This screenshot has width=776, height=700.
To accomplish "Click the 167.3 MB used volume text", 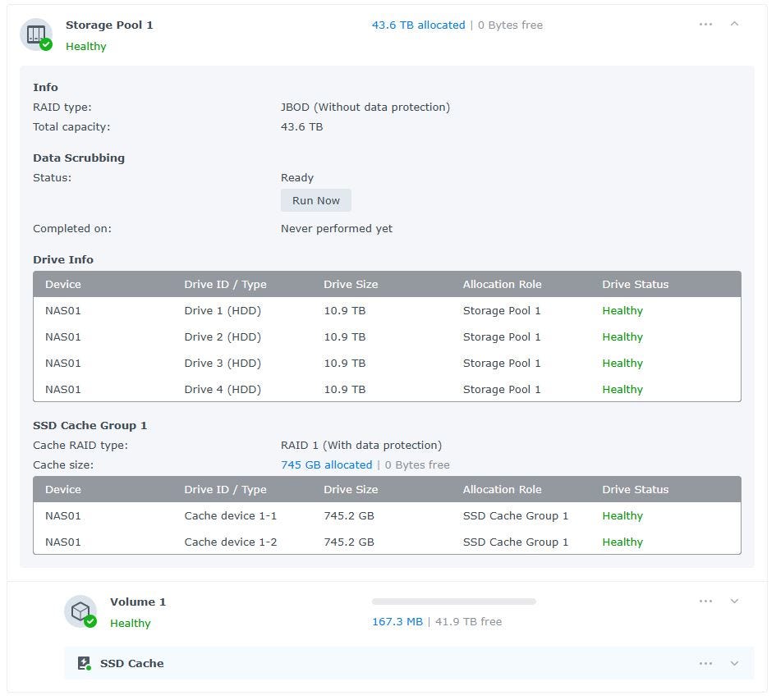I will [x=397, y=621].
